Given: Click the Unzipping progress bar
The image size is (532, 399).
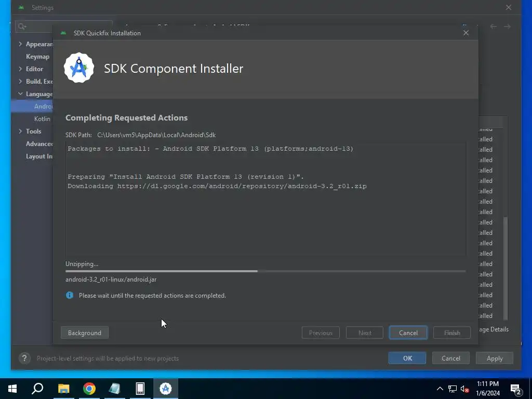Looking at the screenshot, I should click(x=265, y=271).
